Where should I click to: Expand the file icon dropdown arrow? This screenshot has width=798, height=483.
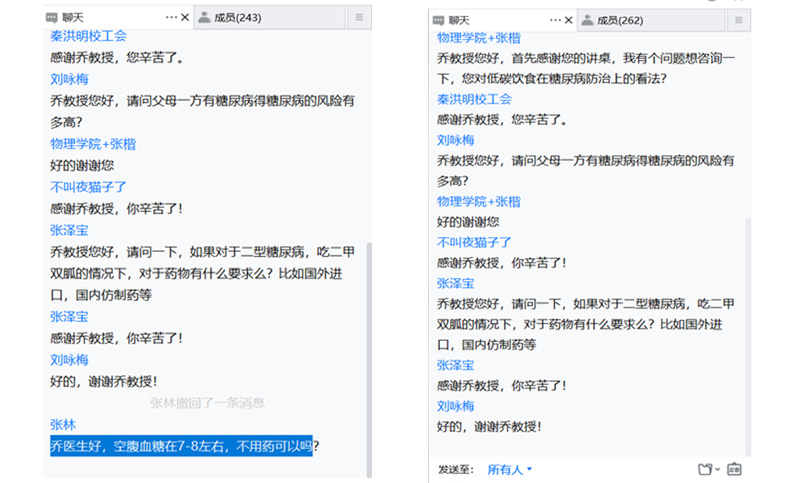pos(718,470)
